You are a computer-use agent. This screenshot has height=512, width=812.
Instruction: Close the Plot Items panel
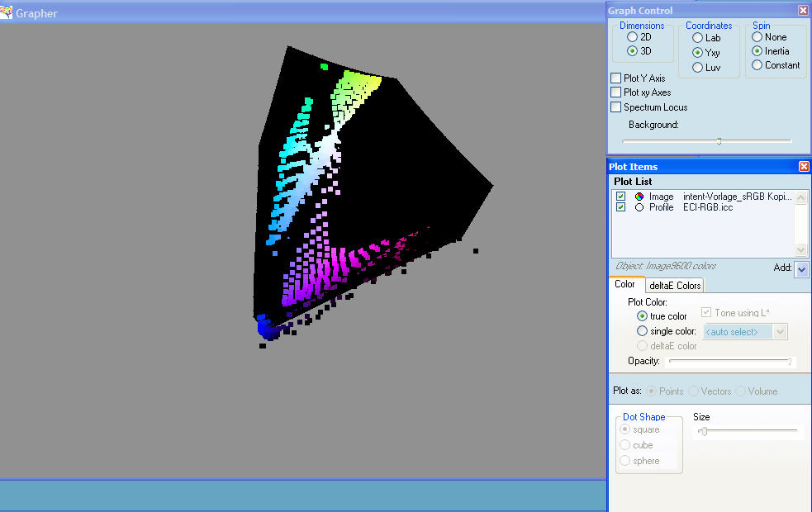point(803,166)
